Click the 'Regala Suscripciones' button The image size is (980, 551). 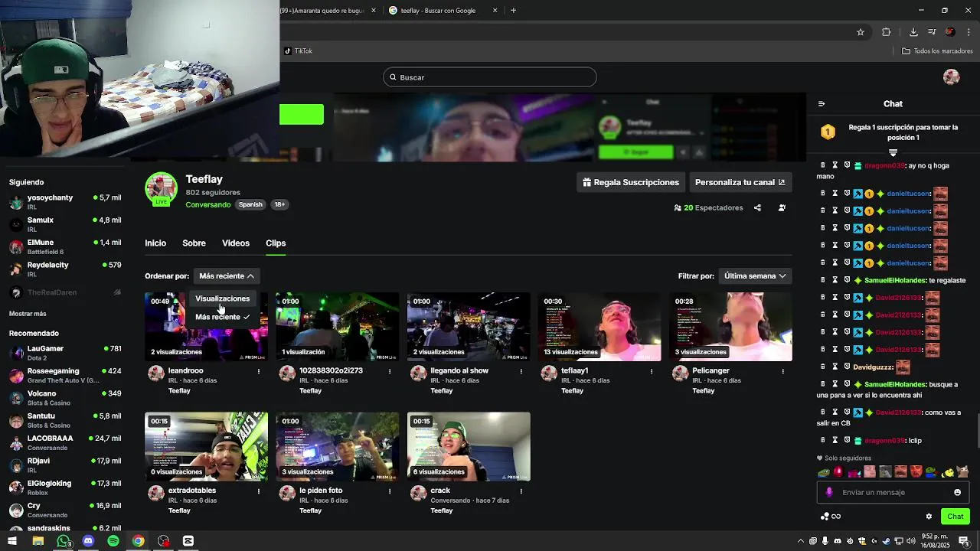point(631,182)
